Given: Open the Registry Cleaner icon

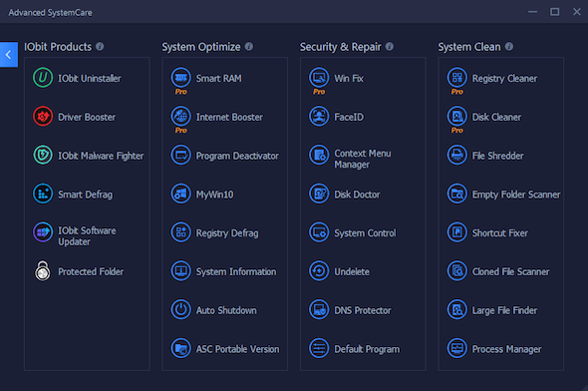Looking at the screenshot, I should (x=456, y=78).
